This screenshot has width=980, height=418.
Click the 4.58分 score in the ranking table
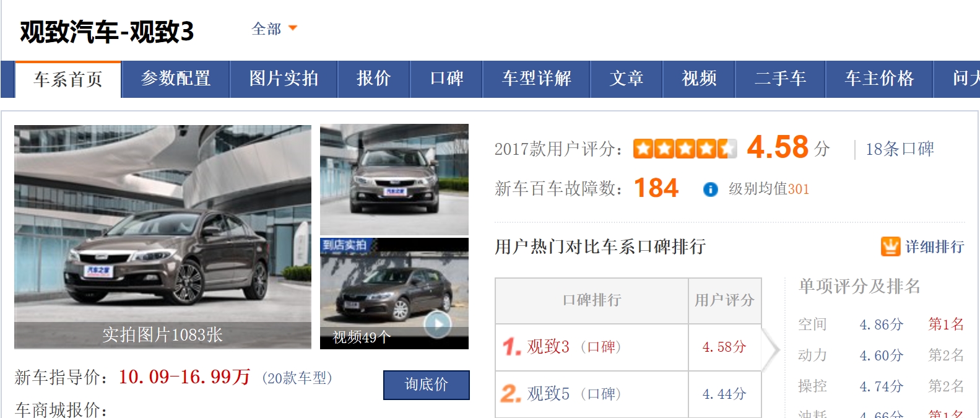[724, 347]
